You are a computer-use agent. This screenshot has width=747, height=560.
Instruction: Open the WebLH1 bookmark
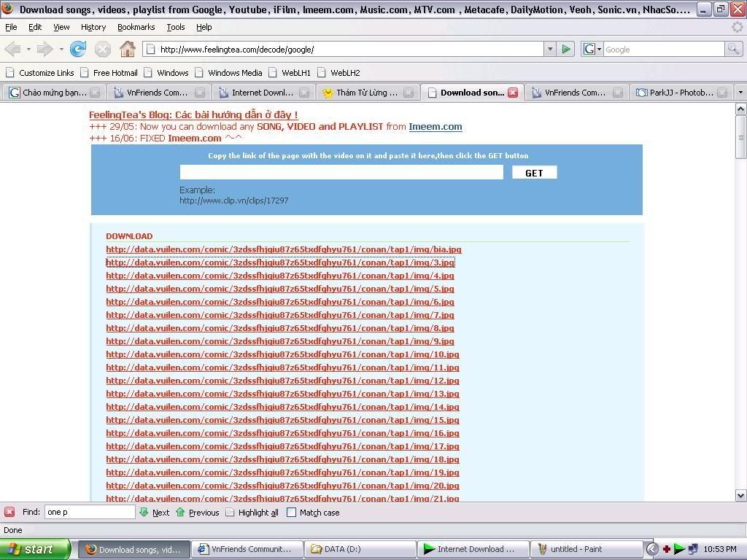click(x=290, y=73)
